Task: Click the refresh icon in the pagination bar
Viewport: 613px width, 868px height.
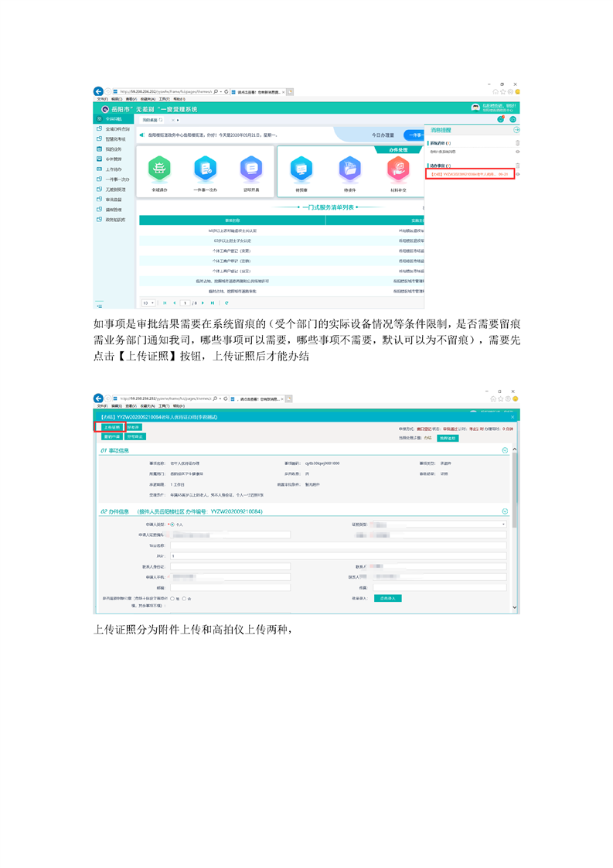Action: pyautogui.click(x=226, y=302)
